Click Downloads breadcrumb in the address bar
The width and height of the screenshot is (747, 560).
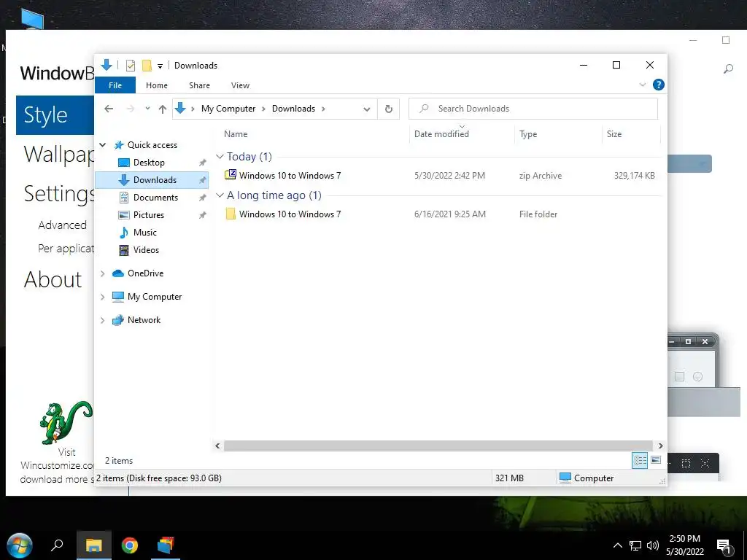pyautogui.click(x=293, y=109)
